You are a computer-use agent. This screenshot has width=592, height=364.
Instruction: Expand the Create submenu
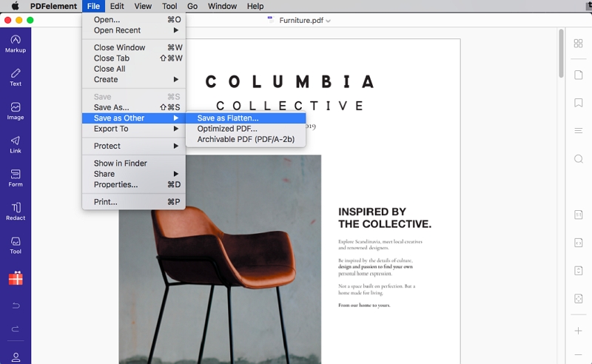click(x=134, y=79)
